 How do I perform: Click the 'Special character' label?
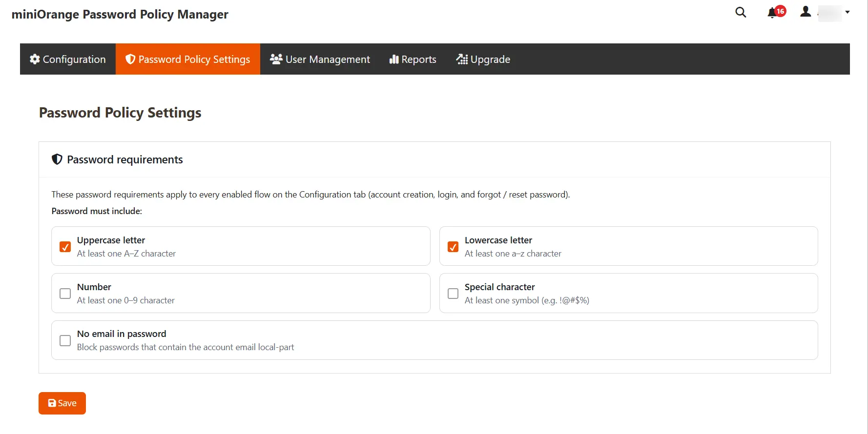(x=500, y=287)
